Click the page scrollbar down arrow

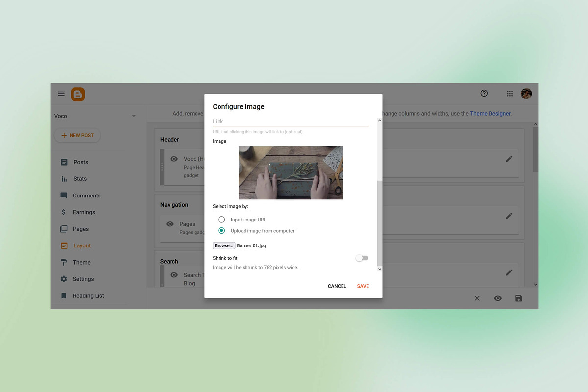point(535,284)
